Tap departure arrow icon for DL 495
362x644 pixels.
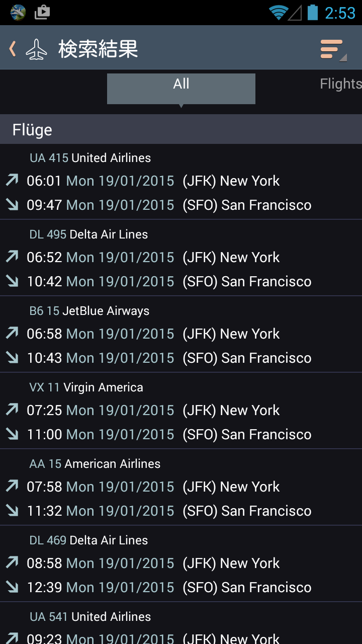click(12, 257)
